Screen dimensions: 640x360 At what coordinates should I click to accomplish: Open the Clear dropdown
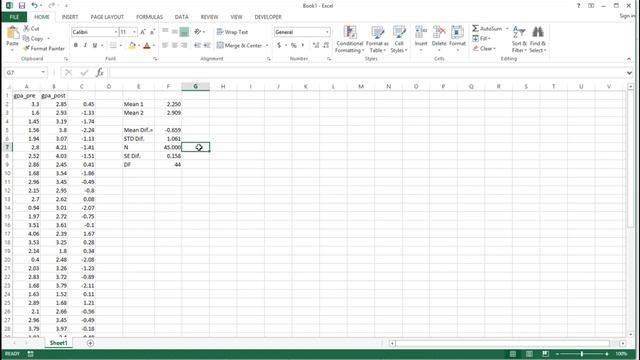pos(484,48)
